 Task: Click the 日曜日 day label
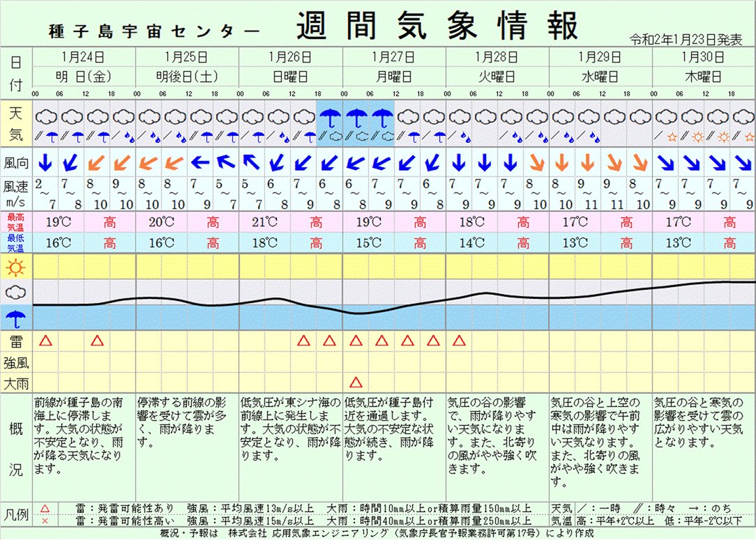click(291, 76)
